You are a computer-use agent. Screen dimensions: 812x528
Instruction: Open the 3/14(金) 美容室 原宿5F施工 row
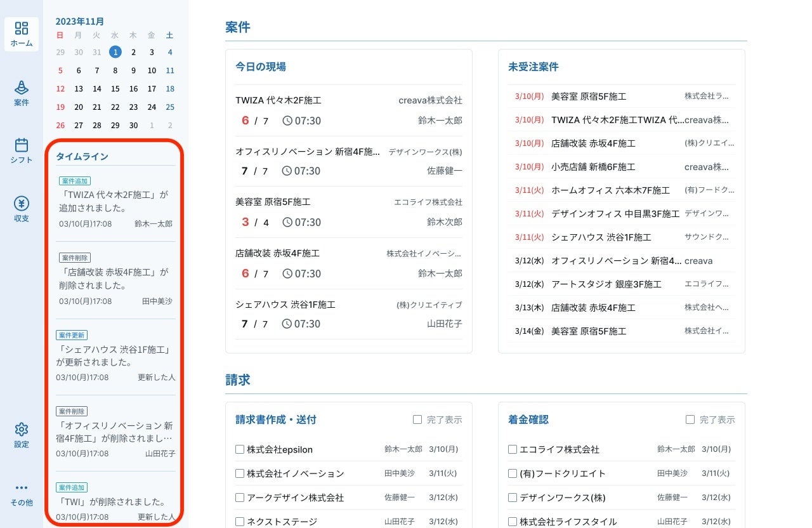coord(622,331)
